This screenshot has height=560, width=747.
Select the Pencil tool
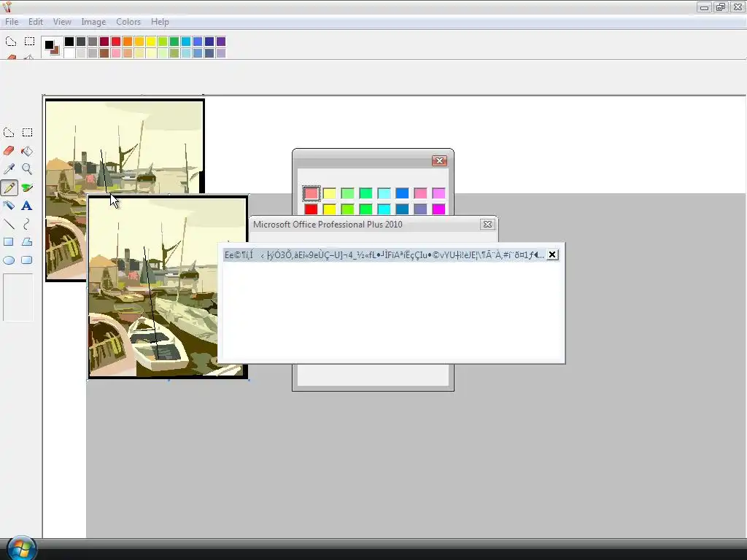pyautogui.click(x=9, y=187)
